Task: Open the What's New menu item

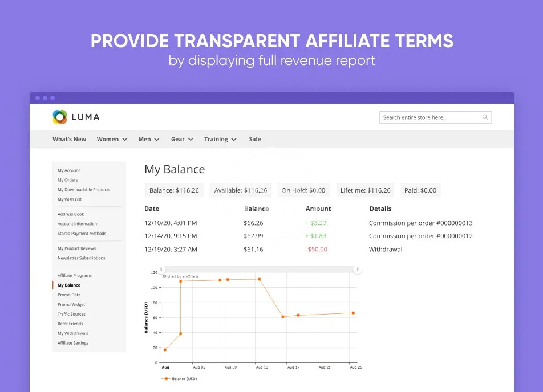Action: coord(70,139)
